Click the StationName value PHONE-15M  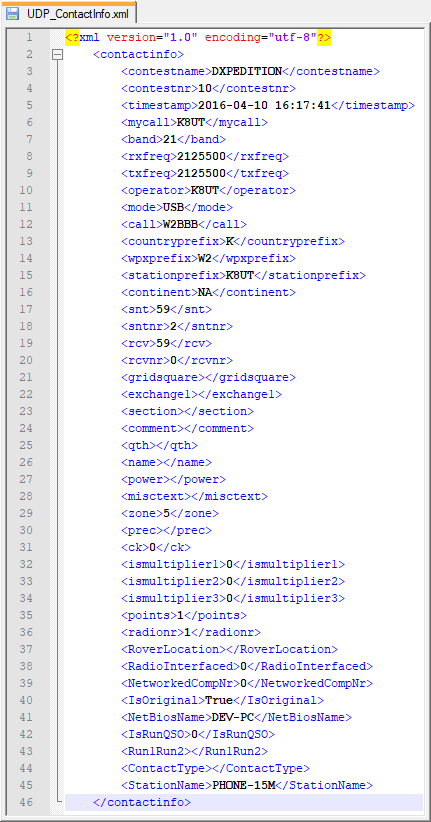click(243, 785)
